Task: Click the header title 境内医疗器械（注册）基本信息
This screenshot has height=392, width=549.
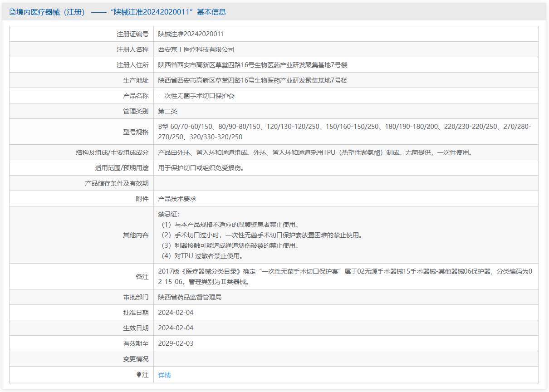Action: (121, 12)
